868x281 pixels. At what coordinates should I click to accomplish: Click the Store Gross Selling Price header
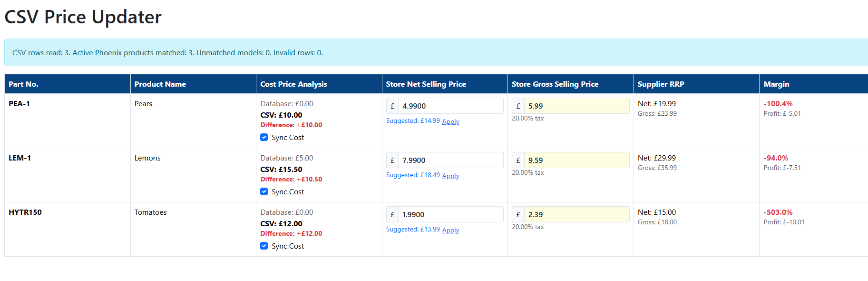[x=571, y=84]
